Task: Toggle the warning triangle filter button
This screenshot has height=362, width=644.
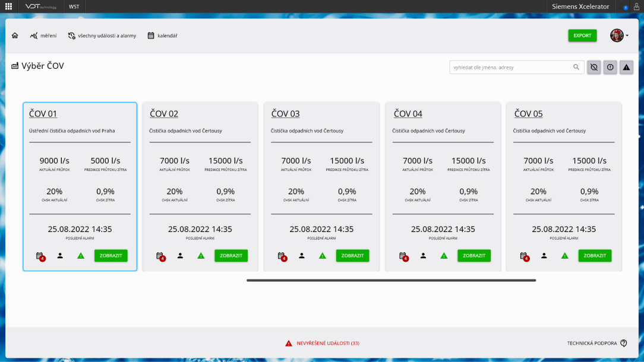Action: coord(626,67)
